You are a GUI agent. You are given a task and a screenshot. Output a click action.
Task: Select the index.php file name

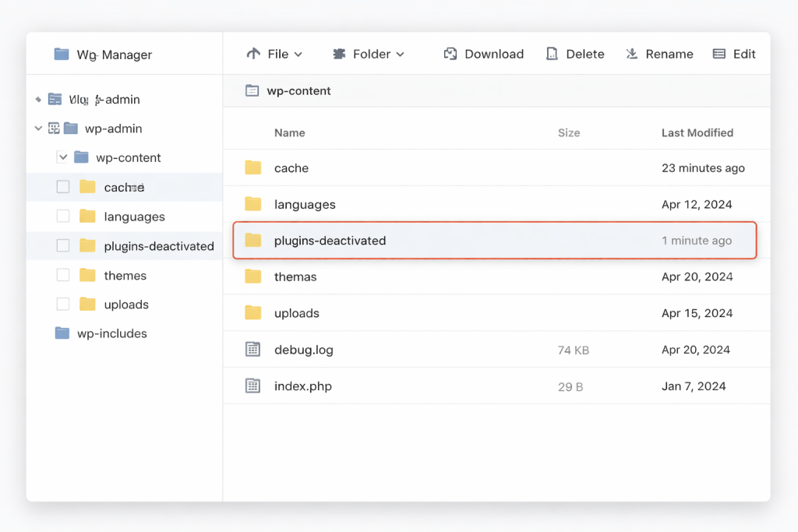[x=303, y=386]
